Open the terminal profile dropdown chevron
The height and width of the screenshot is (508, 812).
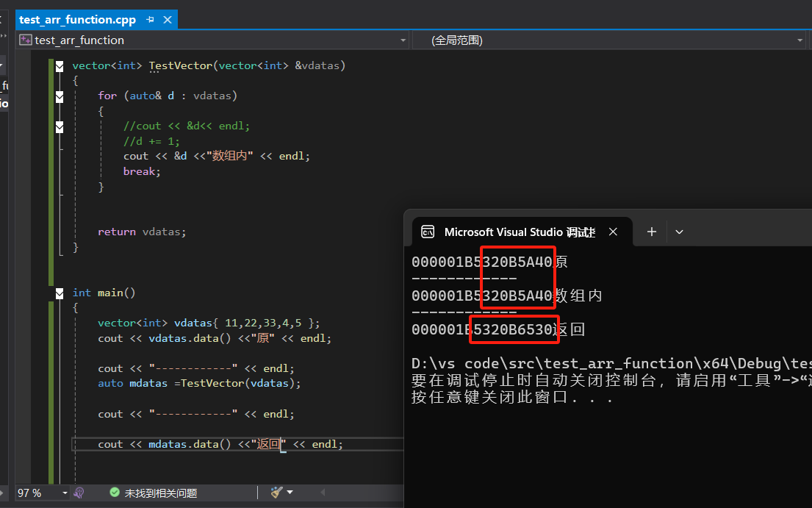pos(679,232)
